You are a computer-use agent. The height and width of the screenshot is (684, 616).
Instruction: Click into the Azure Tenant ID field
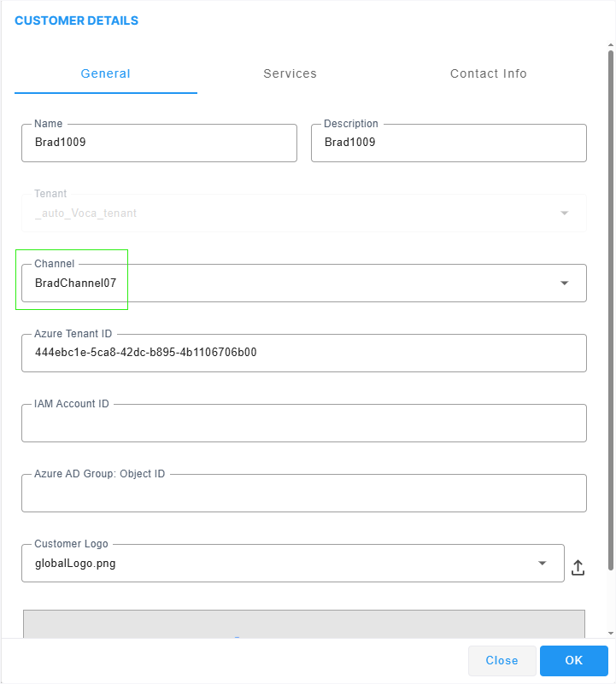click(303, 353)
